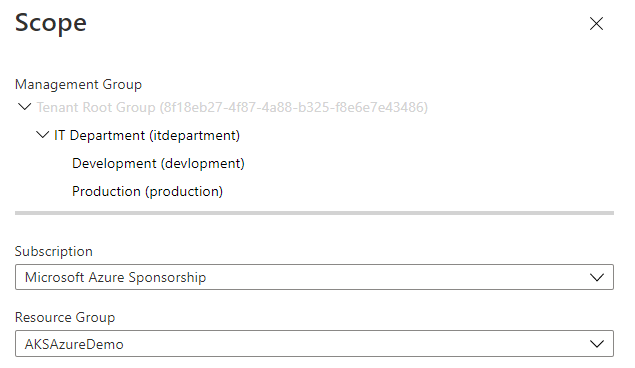Click the Management Group label
635x368 pixels.
(x=79, y=84)
